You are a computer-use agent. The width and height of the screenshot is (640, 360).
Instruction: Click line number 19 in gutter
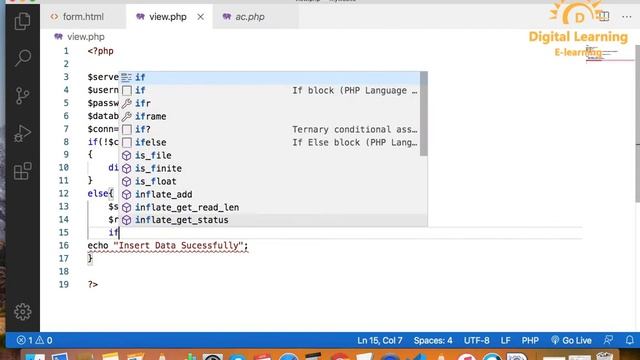point(64,284)
